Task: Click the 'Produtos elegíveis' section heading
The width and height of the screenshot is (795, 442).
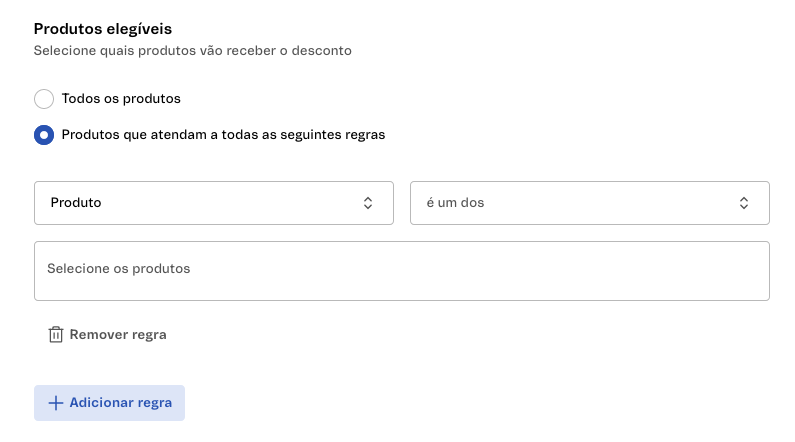Action: [x=110, y=29]
